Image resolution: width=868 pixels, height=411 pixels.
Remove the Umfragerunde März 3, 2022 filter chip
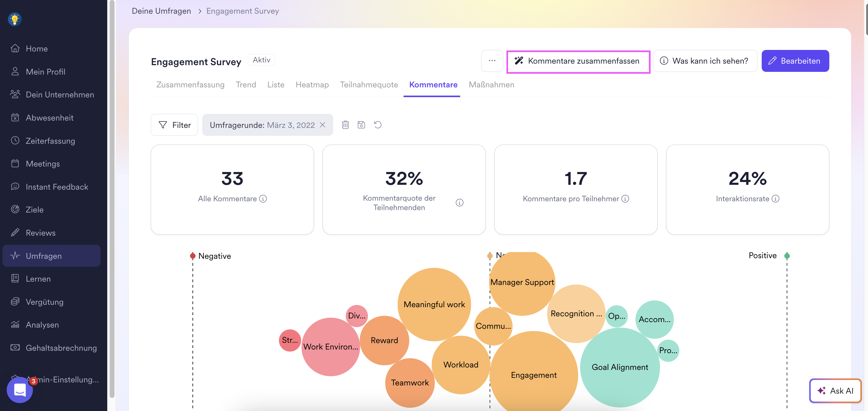click(x=323, y=125)
